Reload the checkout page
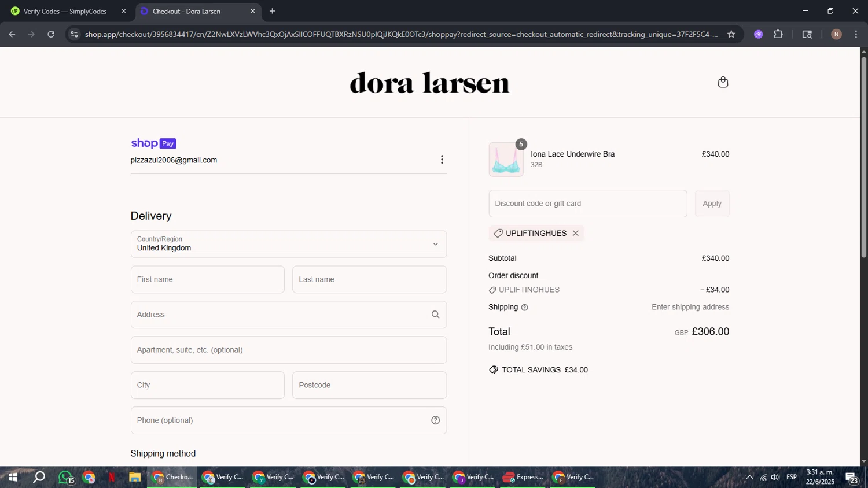This screenshot has height=488, width=868. tap(51, 34)
